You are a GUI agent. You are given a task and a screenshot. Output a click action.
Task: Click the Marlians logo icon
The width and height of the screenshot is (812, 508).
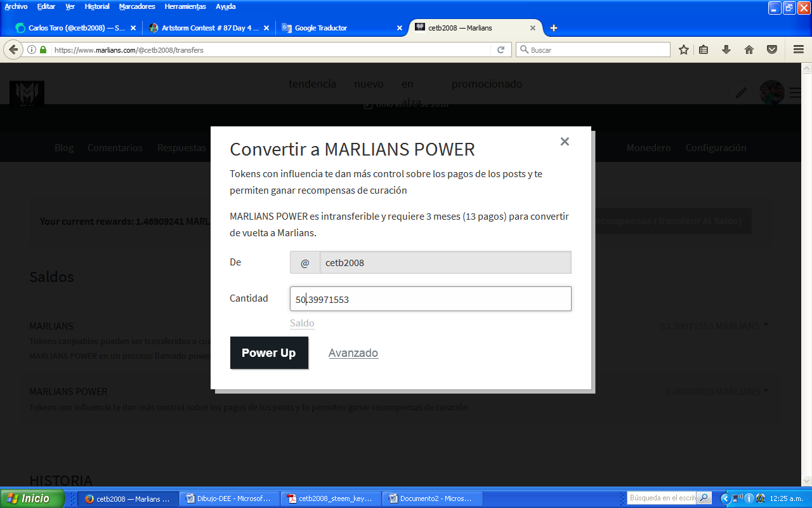coord(27,93)
